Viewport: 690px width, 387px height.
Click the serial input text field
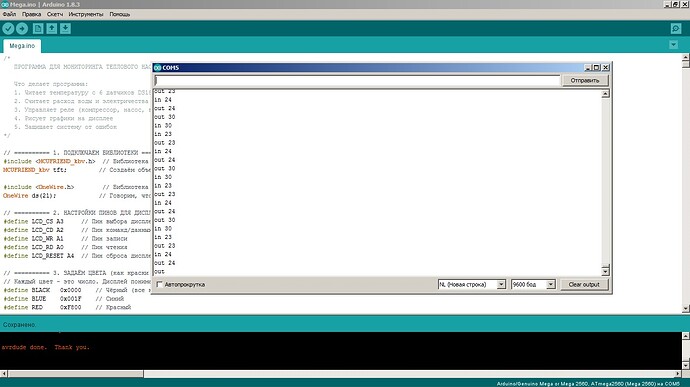coord(357,80)
